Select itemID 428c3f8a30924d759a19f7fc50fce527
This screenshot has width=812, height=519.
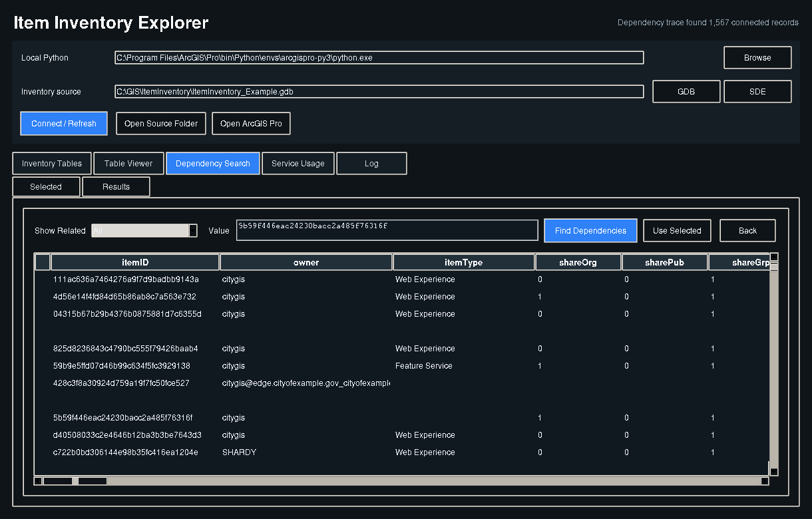121,383
